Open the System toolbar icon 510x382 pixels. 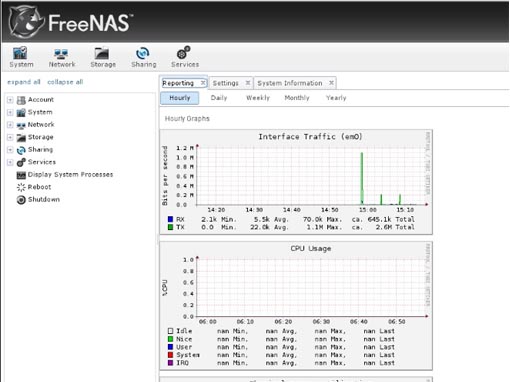click(20, 53)
